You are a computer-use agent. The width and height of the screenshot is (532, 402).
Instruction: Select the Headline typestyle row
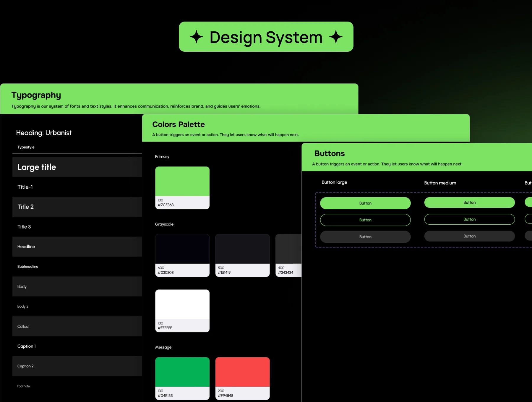pos(77,247)
